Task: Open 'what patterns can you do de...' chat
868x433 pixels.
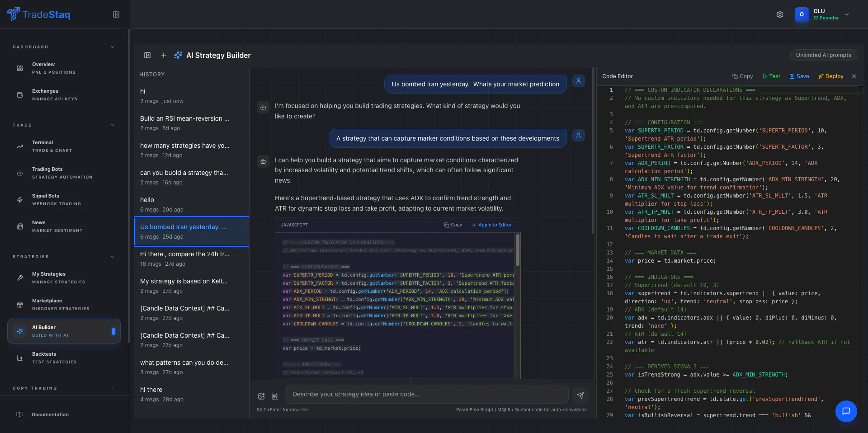Action: point(192,367)
